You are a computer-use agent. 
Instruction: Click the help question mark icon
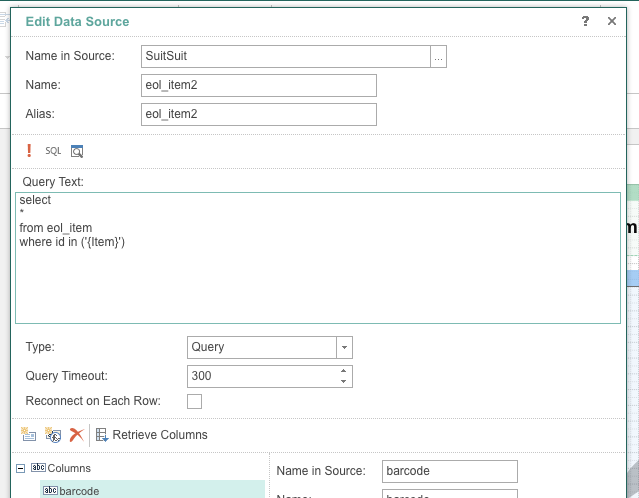pyautogui.click(x=585, y=21)
